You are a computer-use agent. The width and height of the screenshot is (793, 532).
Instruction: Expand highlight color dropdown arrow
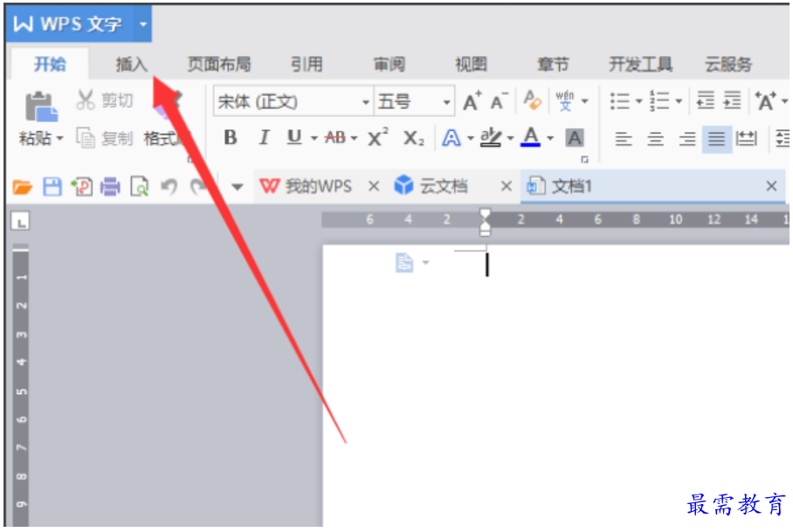pos(510,138)
